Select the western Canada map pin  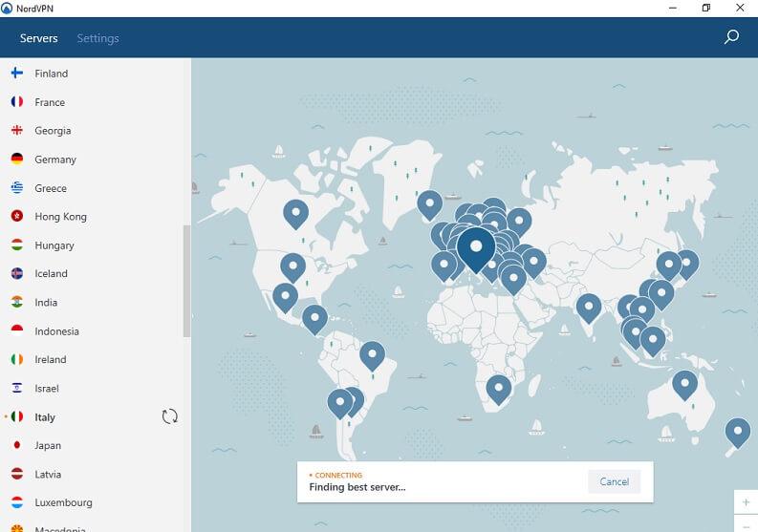(296, 214)
